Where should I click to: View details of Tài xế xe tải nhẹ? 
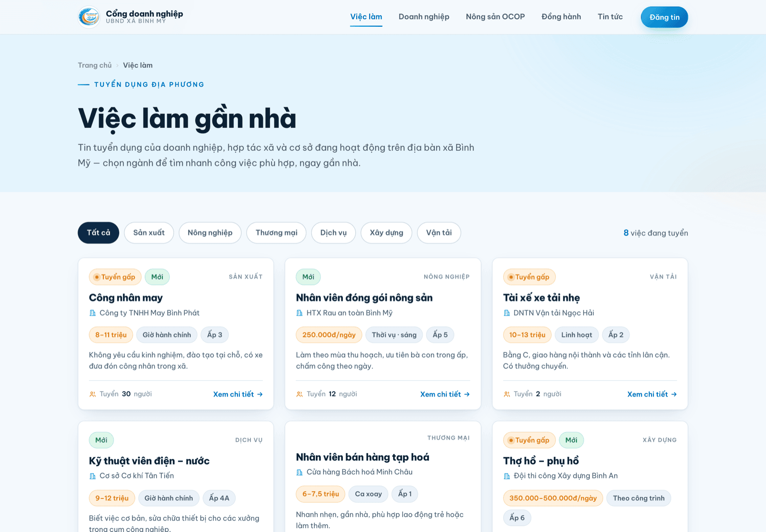pos(652,394)
